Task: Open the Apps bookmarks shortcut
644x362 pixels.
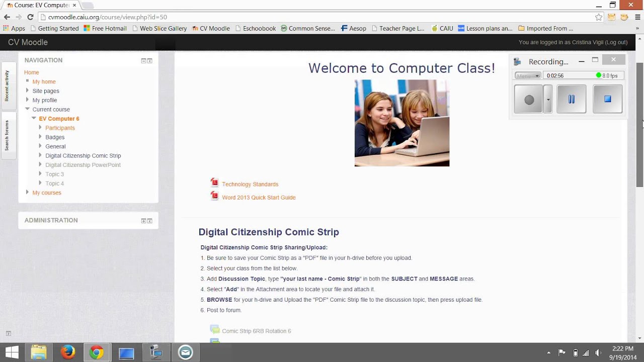Action: 14,29
